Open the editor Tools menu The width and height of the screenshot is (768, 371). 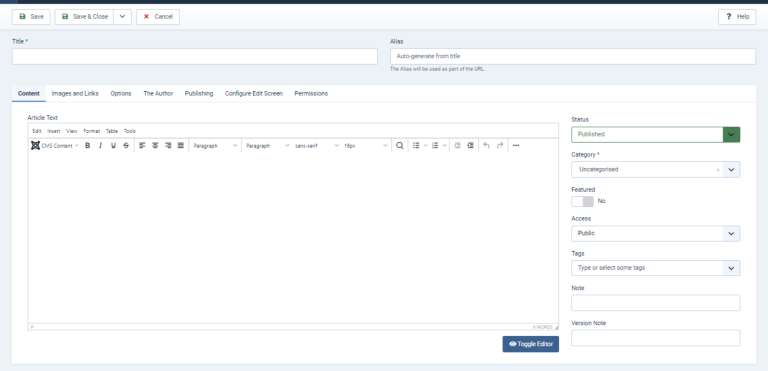click(130, 131)
